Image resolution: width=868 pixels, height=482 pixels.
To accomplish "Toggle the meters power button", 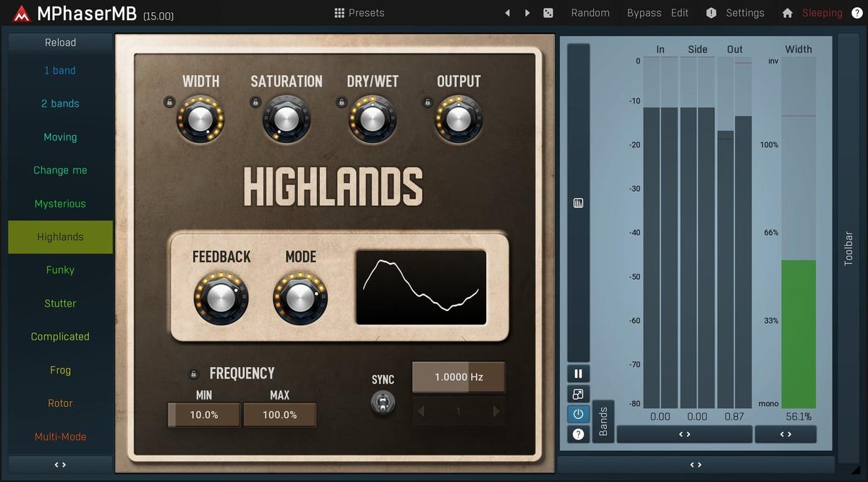I will tap(578, 414).
